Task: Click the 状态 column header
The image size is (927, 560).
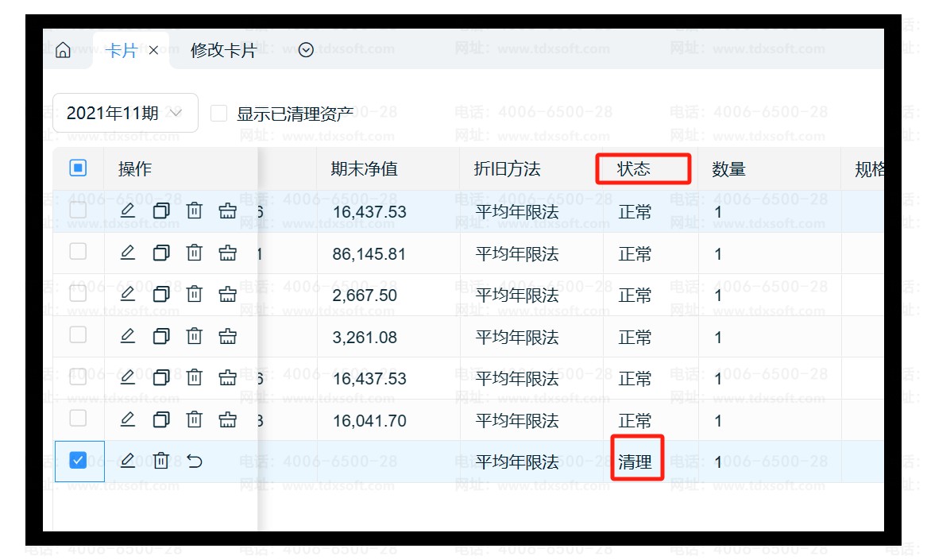Action: point(634,169)
